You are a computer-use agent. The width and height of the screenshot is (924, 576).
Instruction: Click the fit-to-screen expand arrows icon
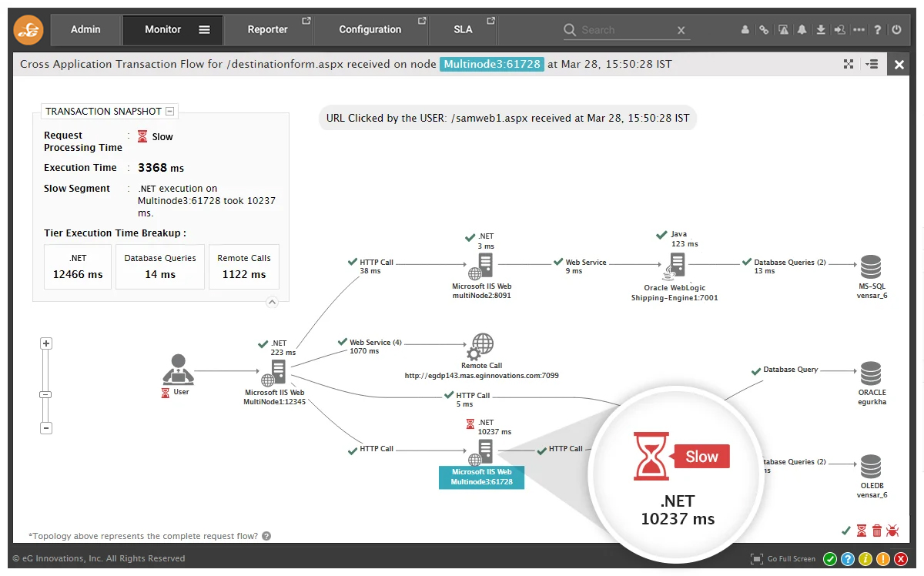point(849,65)
